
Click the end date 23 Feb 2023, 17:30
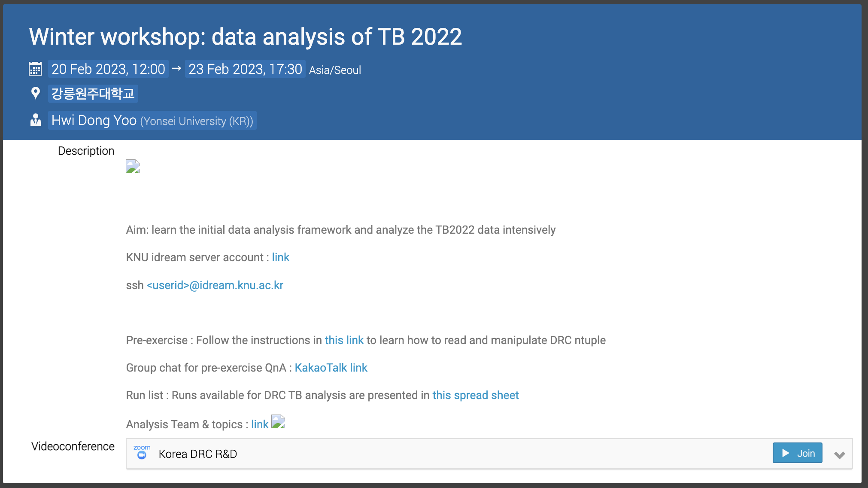(245, 69)
